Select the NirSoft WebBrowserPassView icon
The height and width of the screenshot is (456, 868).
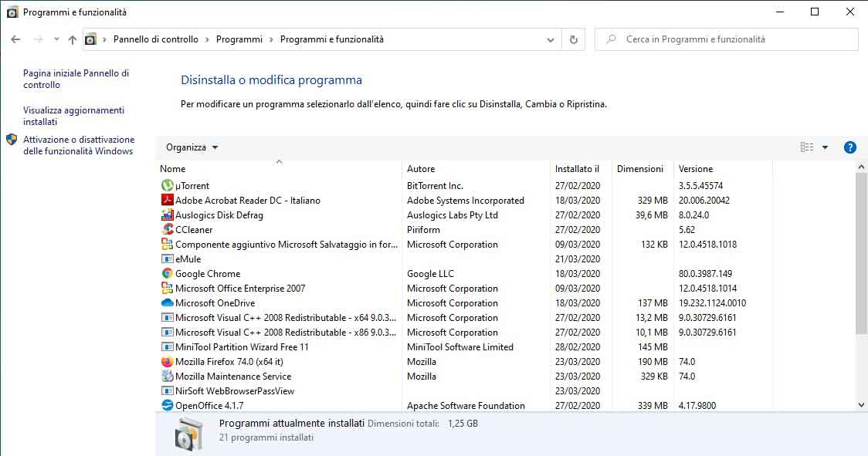pos(167,390)
